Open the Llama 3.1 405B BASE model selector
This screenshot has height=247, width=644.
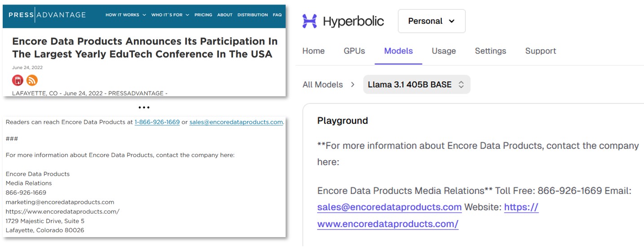(416, 85)
